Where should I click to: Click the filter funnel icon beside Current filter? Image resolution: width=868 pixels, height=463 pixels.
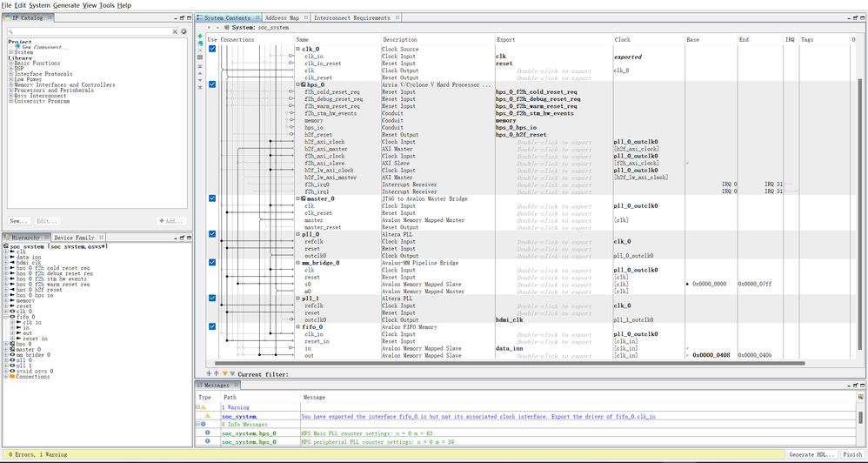(x=224, y=373)
